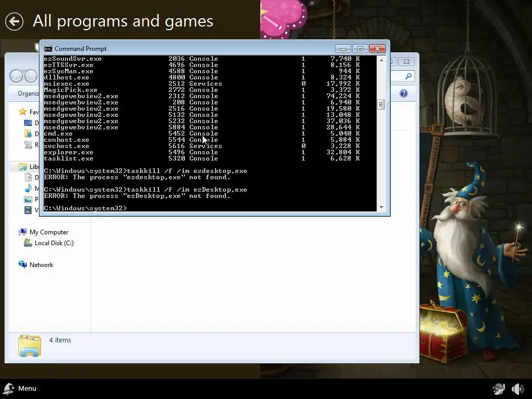Close the Command Prompt window
This screenshot has height=399, width=532.
(x=377, y=49)
